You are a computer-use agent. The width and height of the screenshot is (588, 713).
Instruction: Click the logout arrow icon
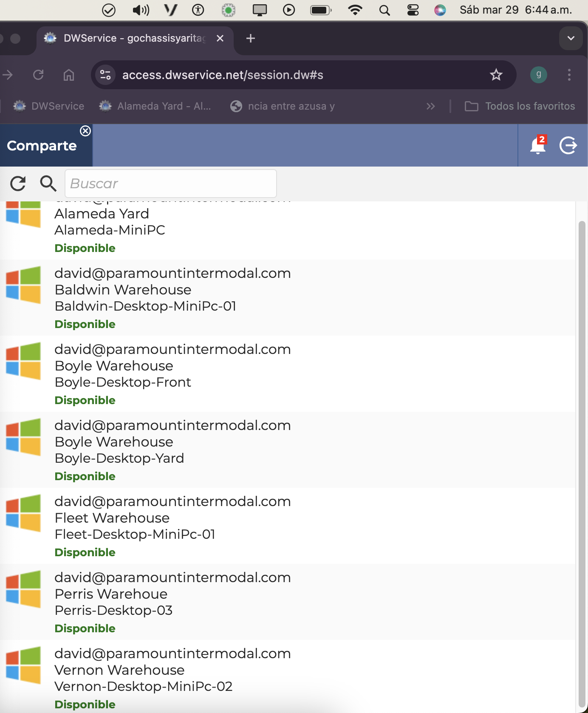click(568, 145)
